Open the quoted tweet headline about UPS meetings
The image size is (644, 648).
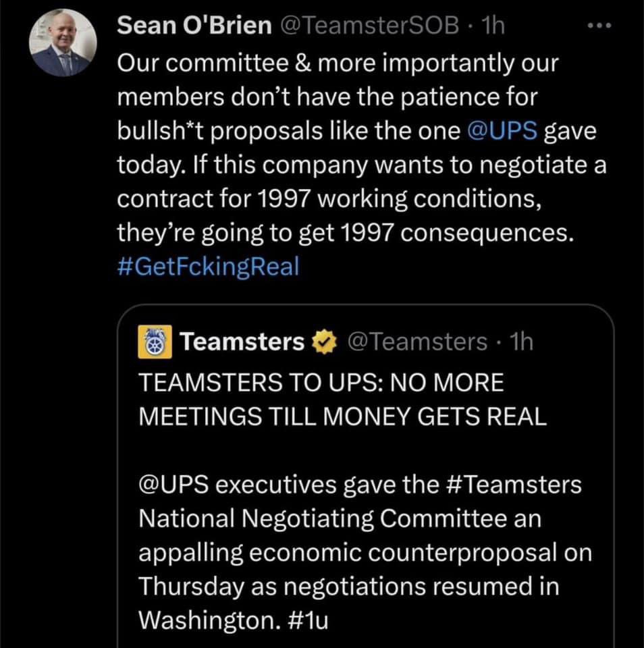click(x=343, y=399)
